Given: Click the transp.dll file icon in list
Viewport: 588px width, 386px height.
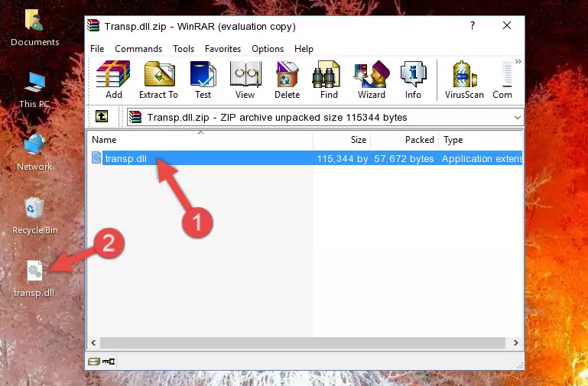Looking at the screenshot, I should tap(96, 158).
